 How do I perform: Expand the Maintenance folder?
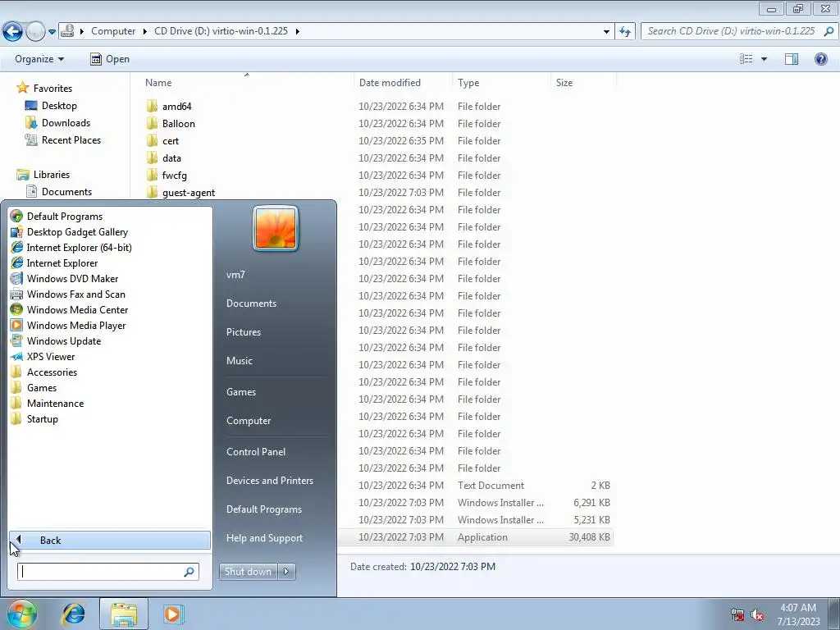click(55, 404)
